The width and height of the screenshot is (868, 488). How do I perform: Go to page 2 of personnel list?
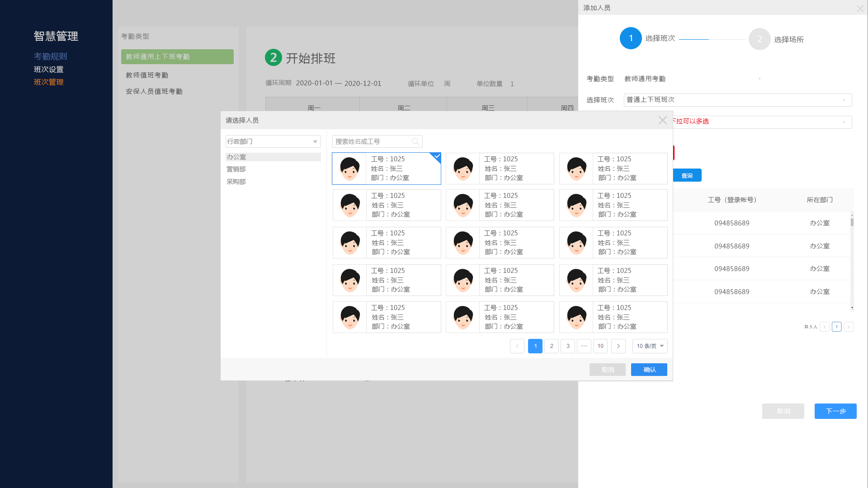tap(551, 346)
